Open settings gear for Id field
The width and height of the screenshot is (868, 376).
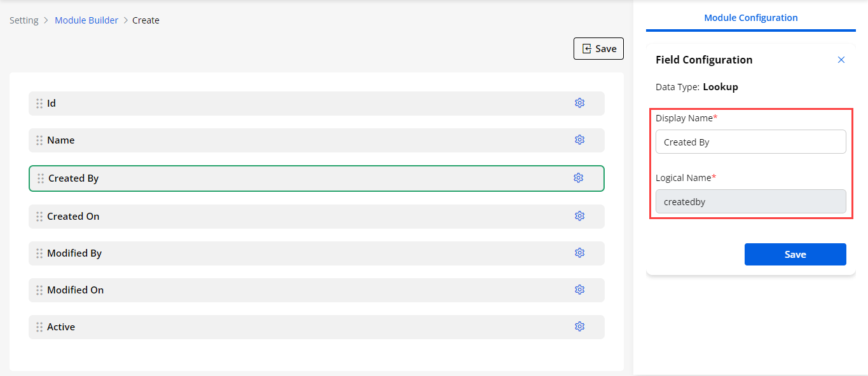(x=579, y=103)
